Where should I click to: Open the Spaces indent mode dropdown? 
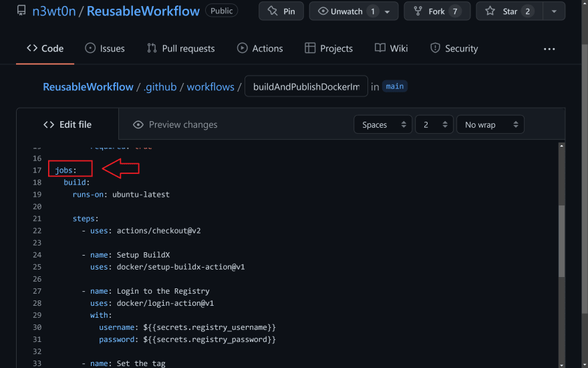[x=383, y=124]
